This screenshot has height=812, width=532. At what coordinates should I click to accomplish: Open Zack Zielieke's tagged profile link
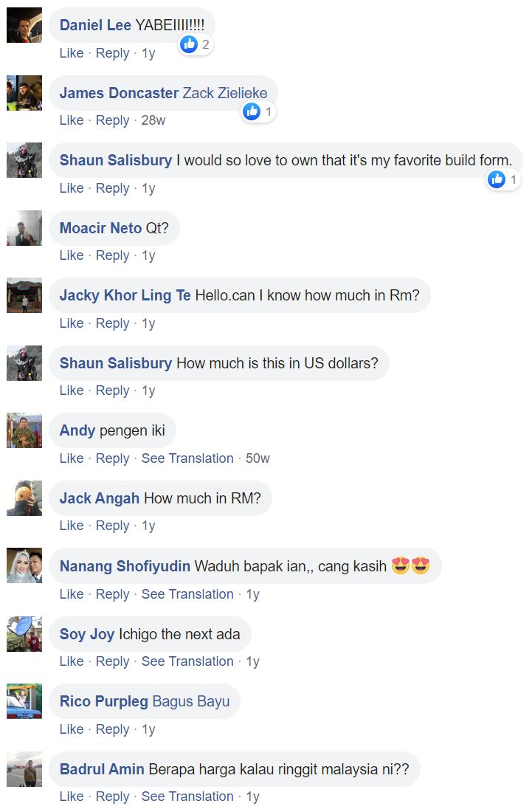pyautogui.click(x=225, y=93)
